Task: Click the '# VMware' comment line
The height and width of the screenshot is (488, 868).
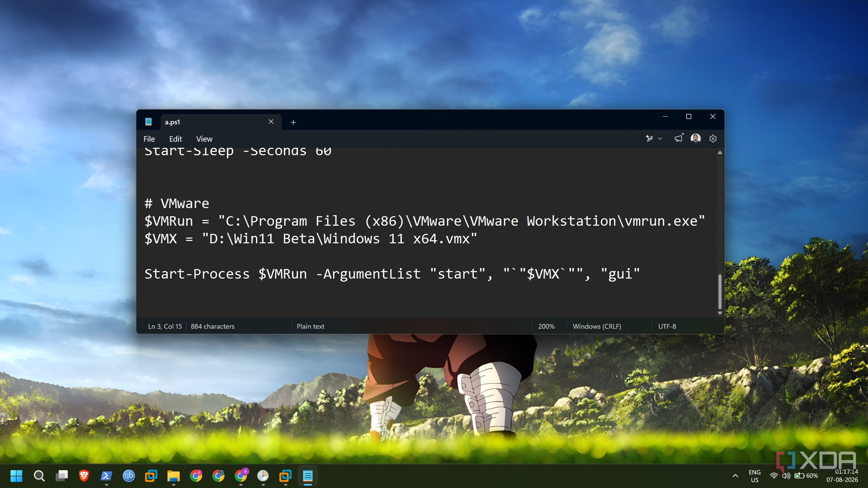Action: [x=177, y=203]
